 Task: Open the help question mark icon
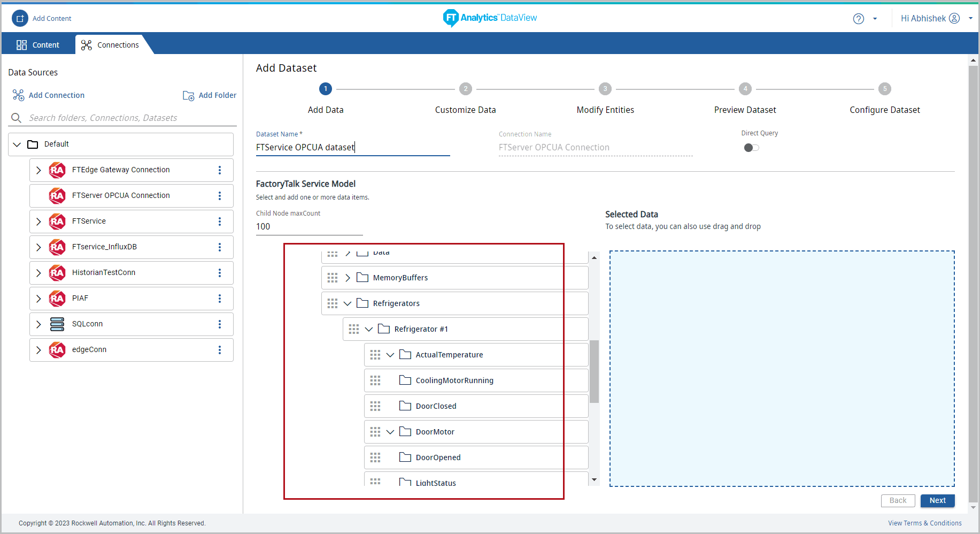pos(858,19)
